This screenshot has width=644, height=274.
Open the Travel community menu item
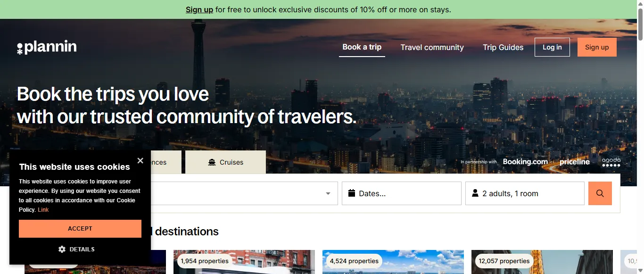432,47
